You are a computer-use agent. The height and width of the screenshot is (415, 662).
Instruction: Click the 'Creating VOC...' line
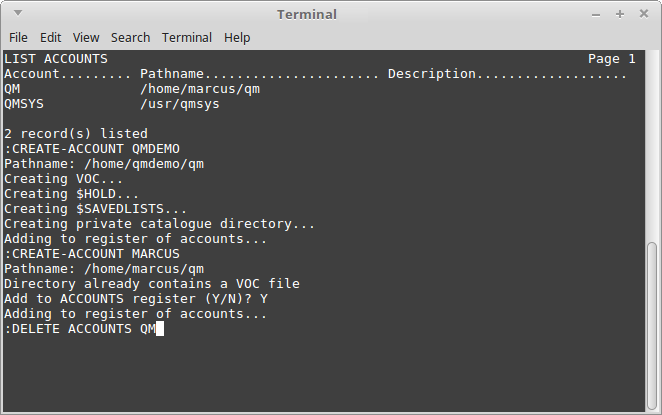click(x=64, y=179)
